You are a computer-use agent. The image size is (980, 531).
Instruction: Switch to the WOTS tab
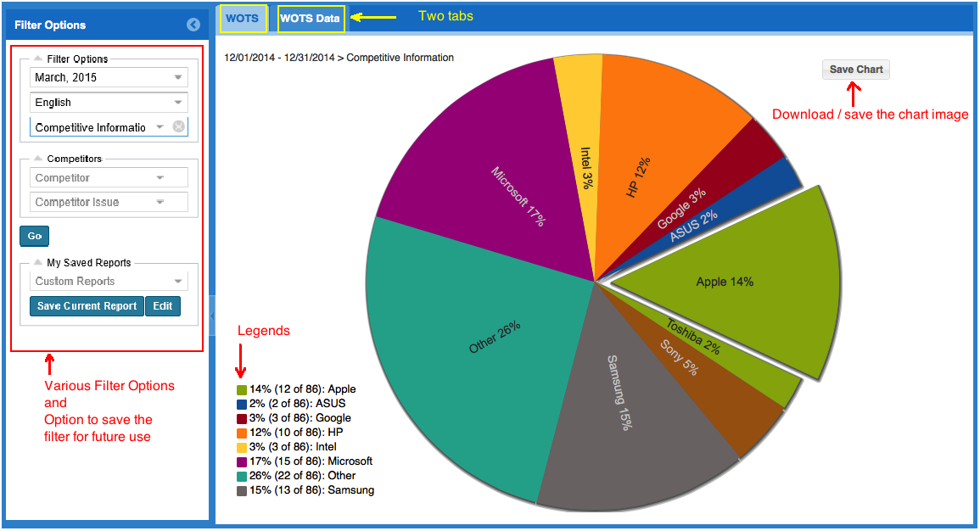(x=243, y=19)
